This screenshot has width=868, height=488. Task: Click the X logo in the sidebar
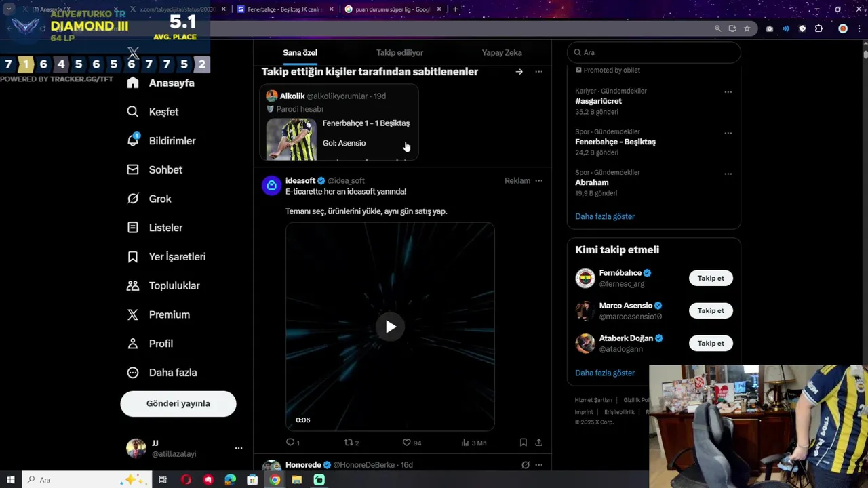pos(134,53)
